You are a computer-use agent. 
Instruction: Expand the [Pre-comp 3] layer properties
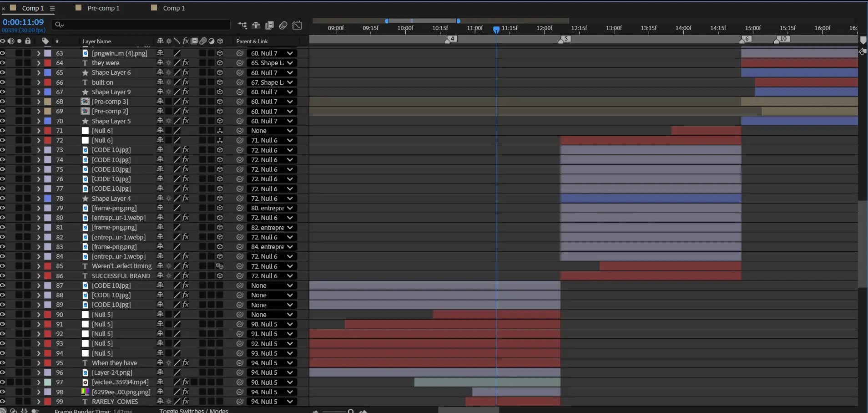[x=39, y=102]
